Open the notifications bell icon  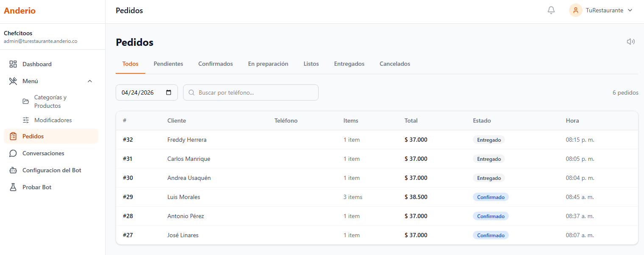tap(551, 10)
